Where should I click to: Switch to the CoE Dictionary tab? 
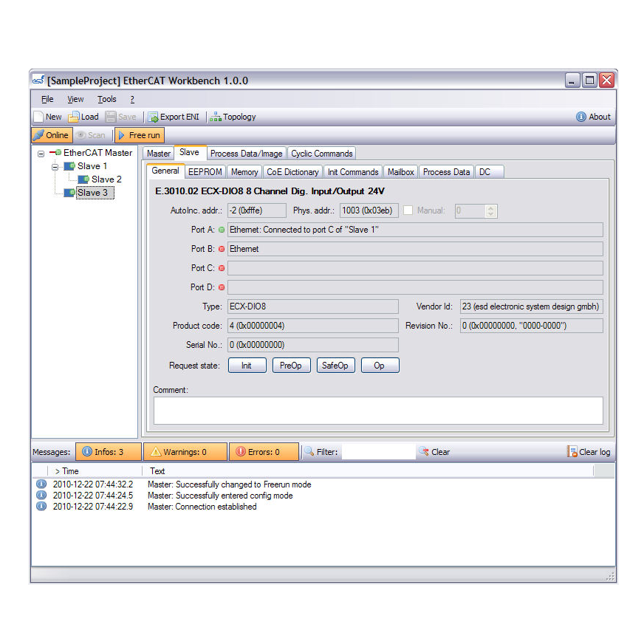point(292,172)
